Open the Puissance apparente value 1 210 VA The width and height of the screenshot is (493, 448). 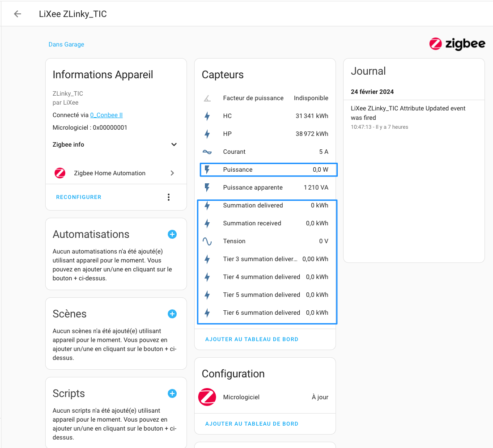pos(316,187)
